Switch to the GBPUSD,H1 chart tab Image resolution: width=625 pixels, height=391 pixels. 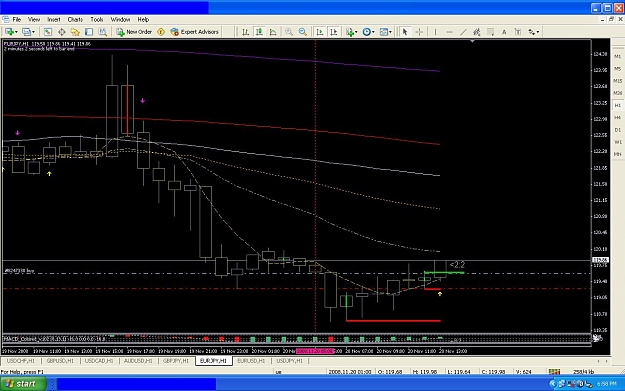point(60,361)
